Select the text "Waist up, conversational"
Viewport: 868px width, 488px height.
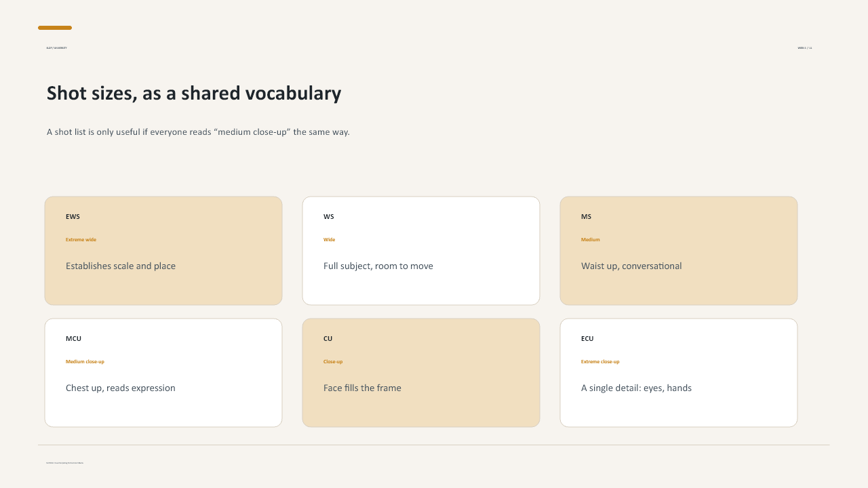[631, 266]
